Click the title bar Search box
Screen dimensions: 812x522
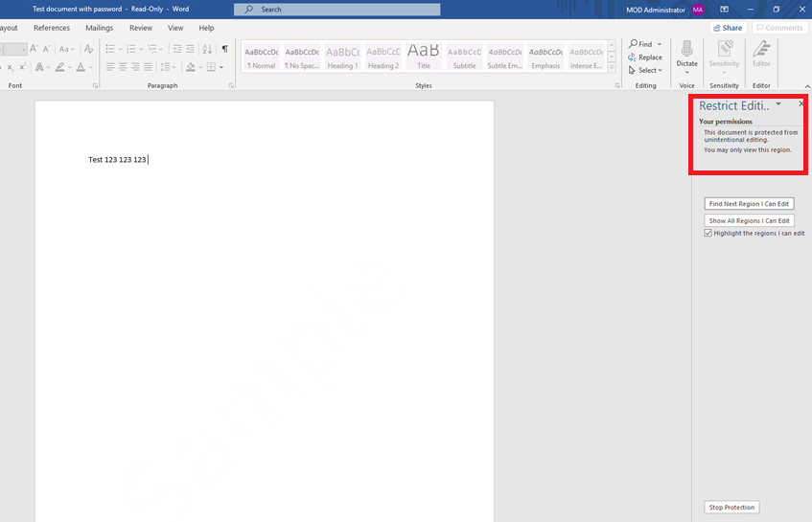(337, 10)
